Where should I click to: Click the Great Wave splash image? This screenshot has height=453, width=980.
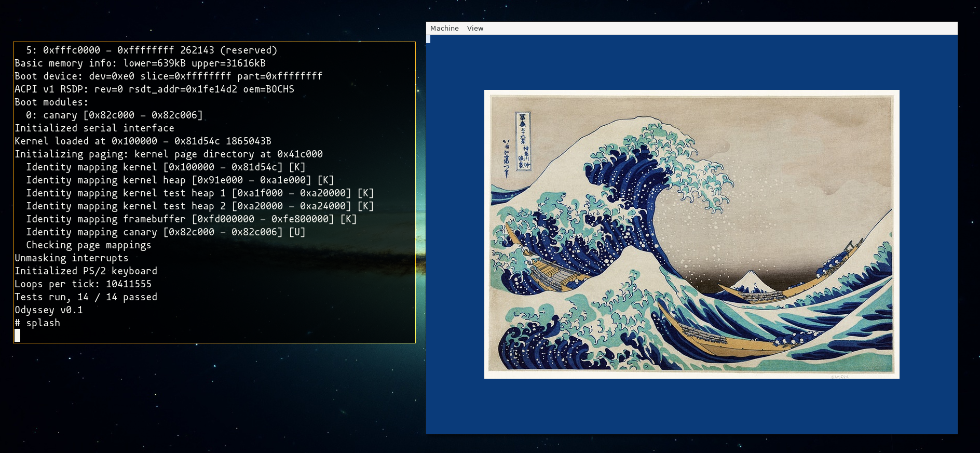[691, 234]
